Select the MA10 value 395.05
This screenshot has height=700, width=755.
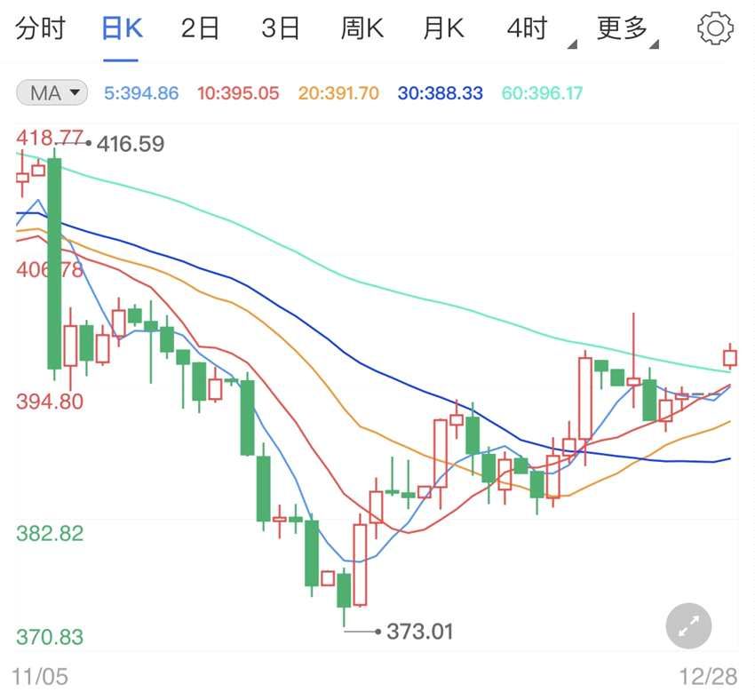(x=237, y=92)
